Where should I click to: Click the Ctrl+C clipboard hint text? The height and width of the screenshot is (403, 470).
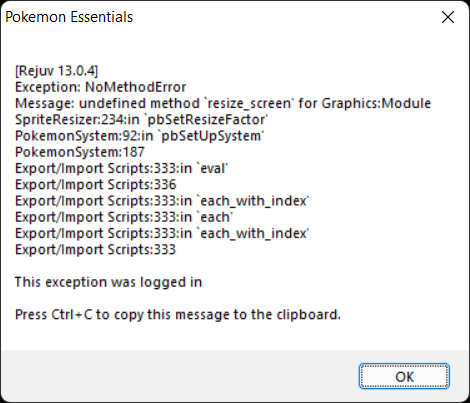tap(178, 315)
